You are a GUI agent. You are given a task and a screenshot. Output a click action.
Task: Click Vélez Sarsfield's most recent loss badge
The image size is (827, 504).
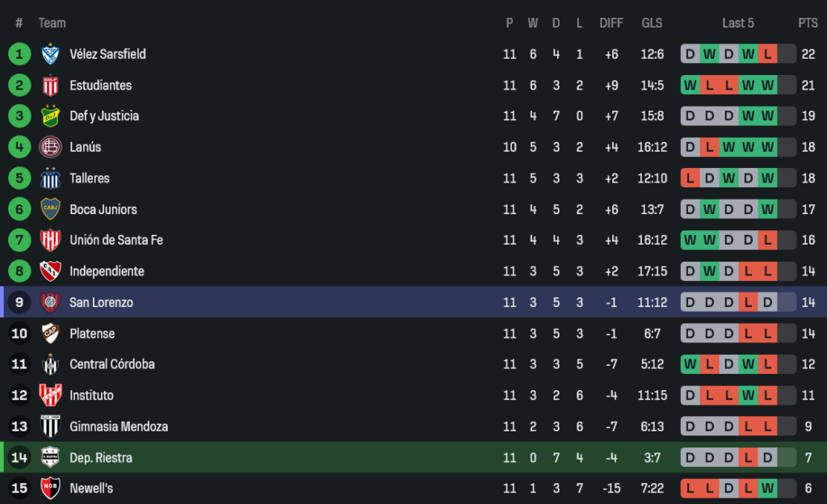point(767,54)
